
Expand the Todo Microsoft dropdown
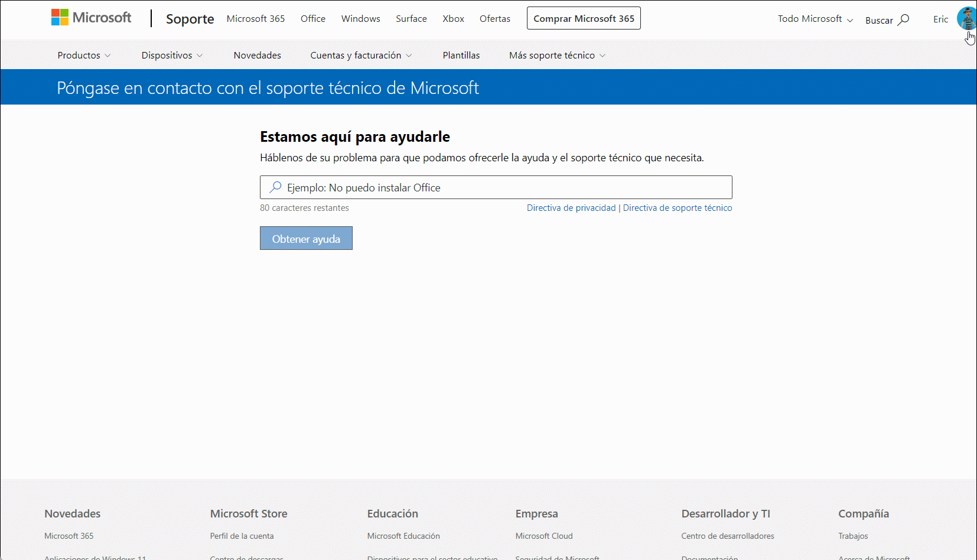(x=815, y=19)
